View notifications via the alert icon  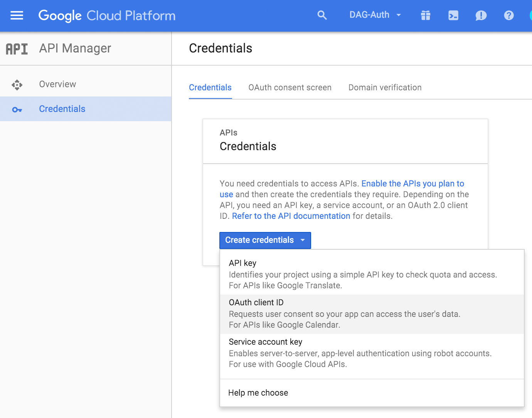(x=481, y=15)
